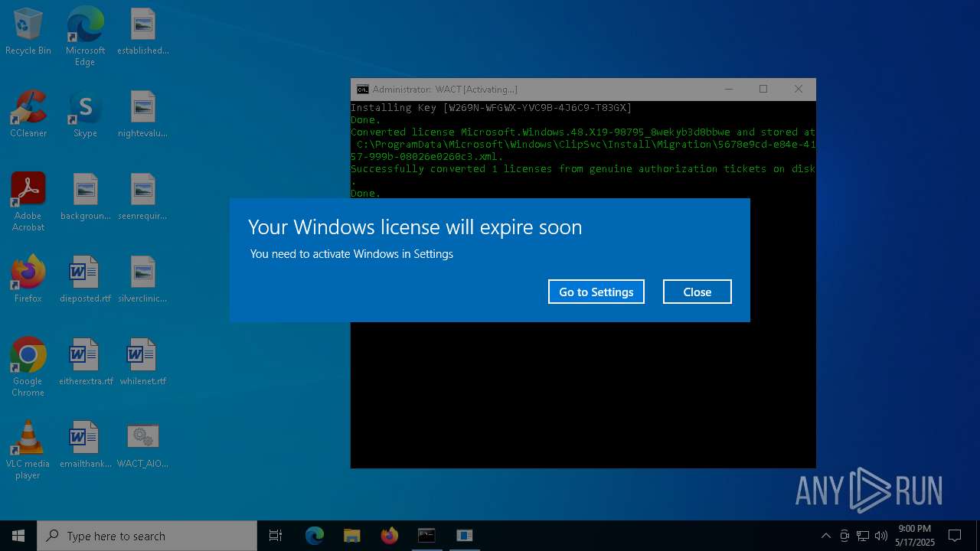Open CCleaner desktop shortcut
Screen dimensions: 980x551
coord(28,114)
